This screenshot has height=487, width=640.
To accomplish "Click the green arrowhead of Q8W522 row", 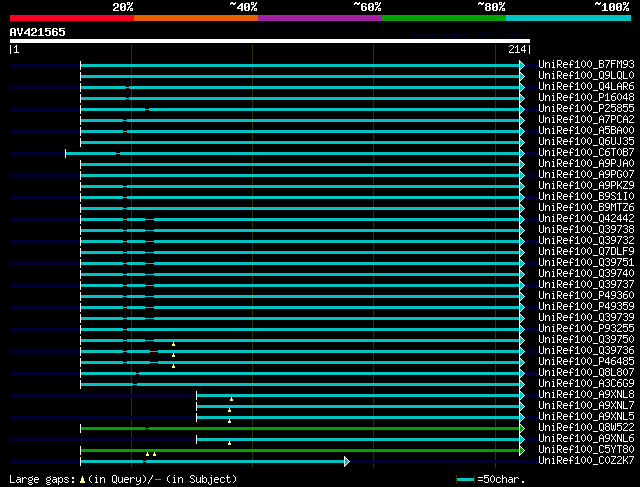I will coord(522,428).
